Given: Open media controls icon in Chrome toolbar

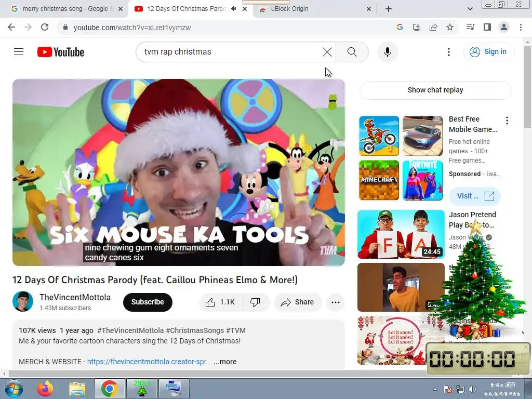Looking at the screenshot, I should pyautogui.click(x=470, y=27).
